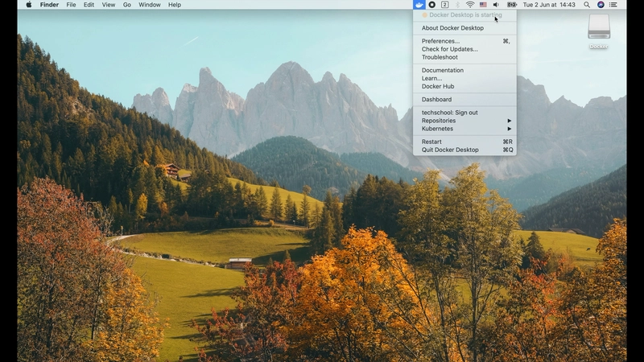Screen dimensions: 644x362
Task: Click the date and time clock
Action: click(549, 5)
